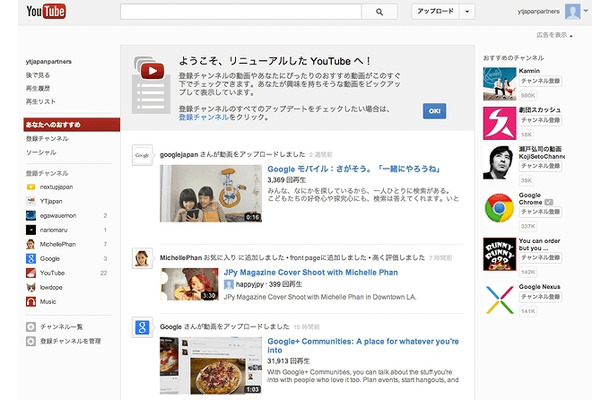Viewport: 610px width, 400px height.
Task: Open googlejapan username link in feed
Action: (x=179, y=154)
